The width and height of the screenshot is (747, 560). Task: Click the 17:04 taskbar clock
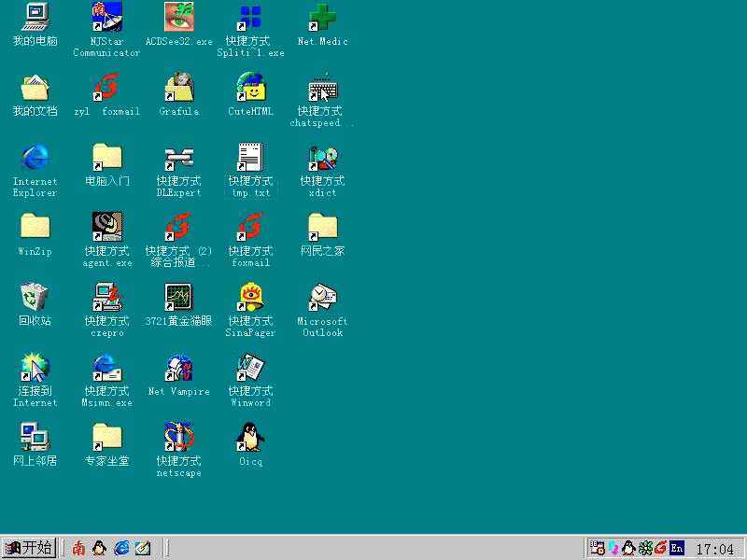point(715,549)
